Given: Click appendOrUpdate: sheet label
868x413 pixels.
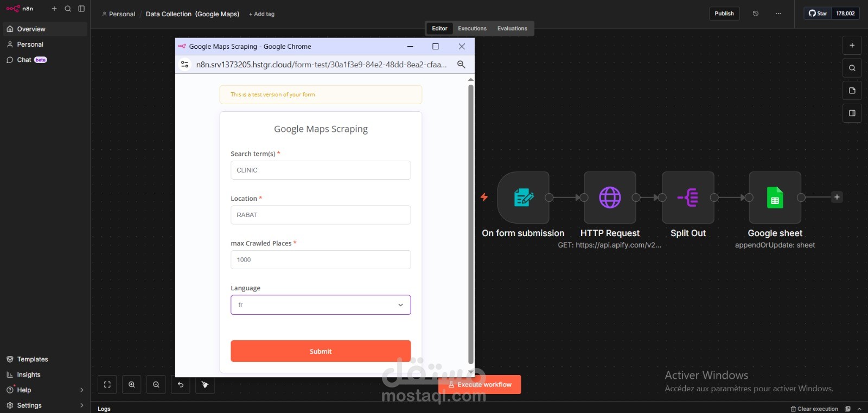Looking at the screenshot, I should coord(775,245).
